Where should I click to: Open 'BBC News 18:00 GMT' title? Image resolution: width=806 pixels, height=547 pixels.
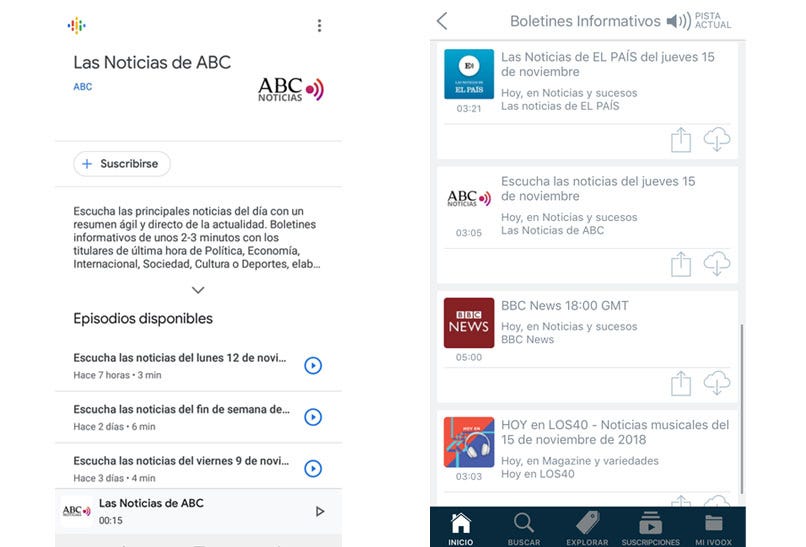coord(564,306)
